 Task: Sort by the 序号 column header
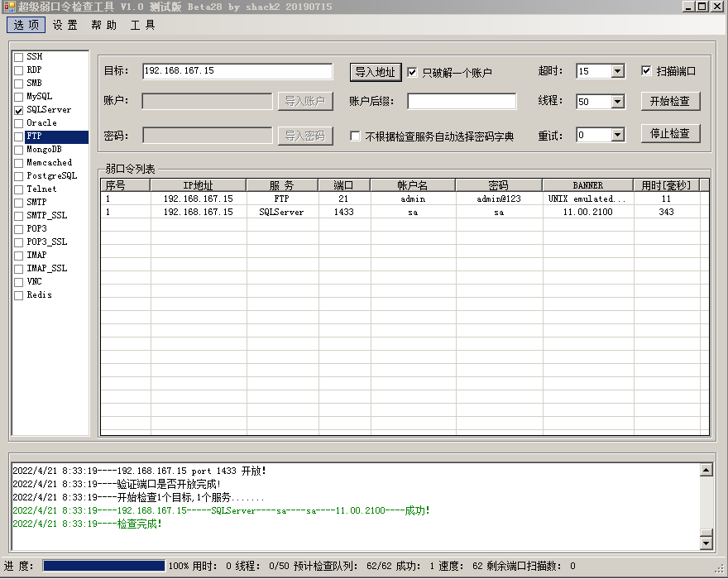coord(126,185)
